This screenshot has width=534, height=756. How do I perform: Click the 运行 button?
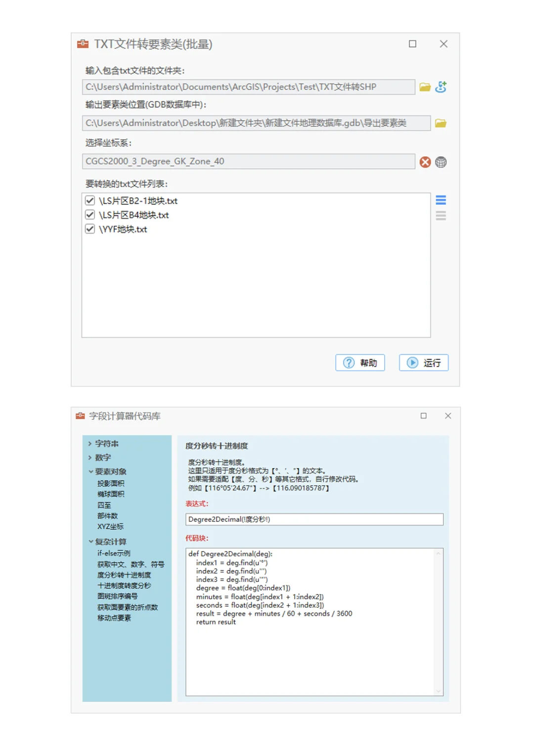423,363
